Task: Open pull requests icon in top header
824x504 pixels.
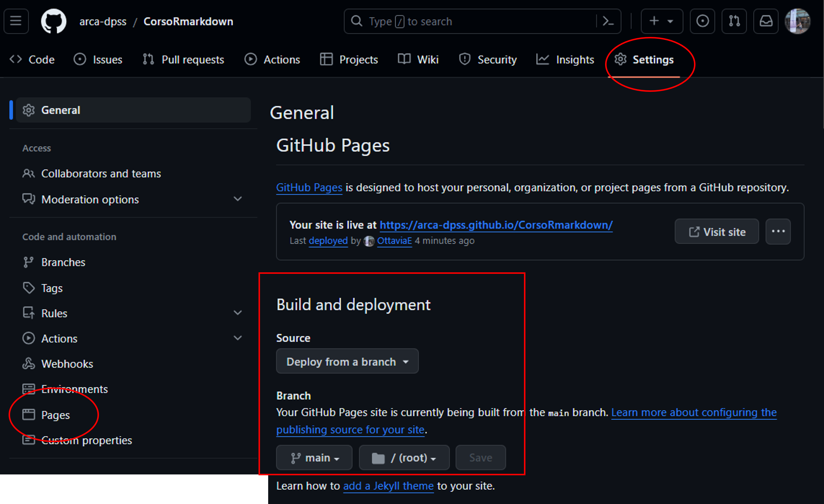Action: click(734, 21)
